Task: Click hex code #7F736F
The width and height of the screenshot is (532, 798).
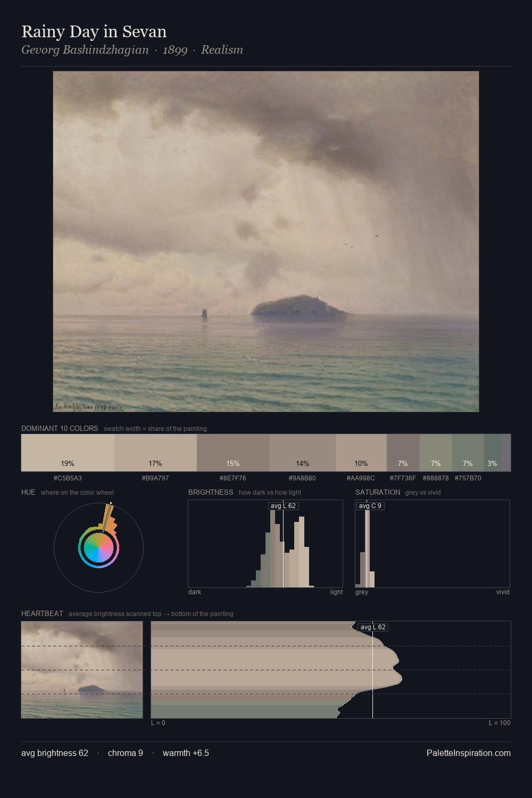Action: point(403,478)
